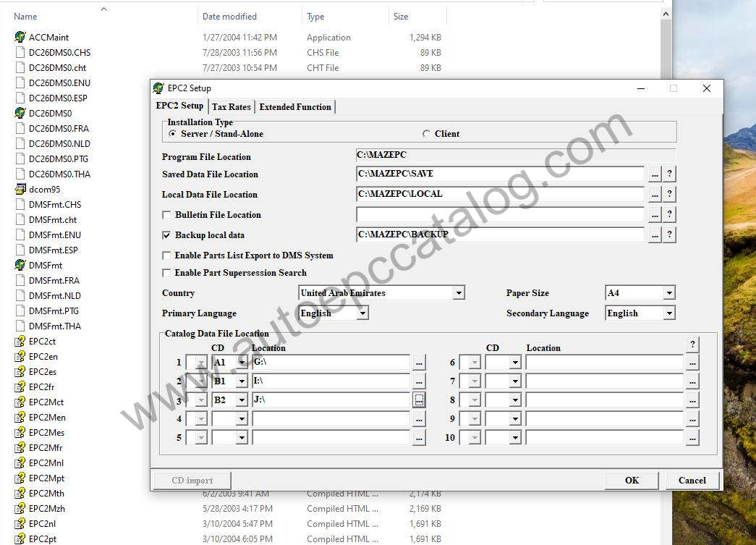Screen dimensions: 756x545
Task: Select the DC26DMS0.cht file icon
Action: (20, 67)
